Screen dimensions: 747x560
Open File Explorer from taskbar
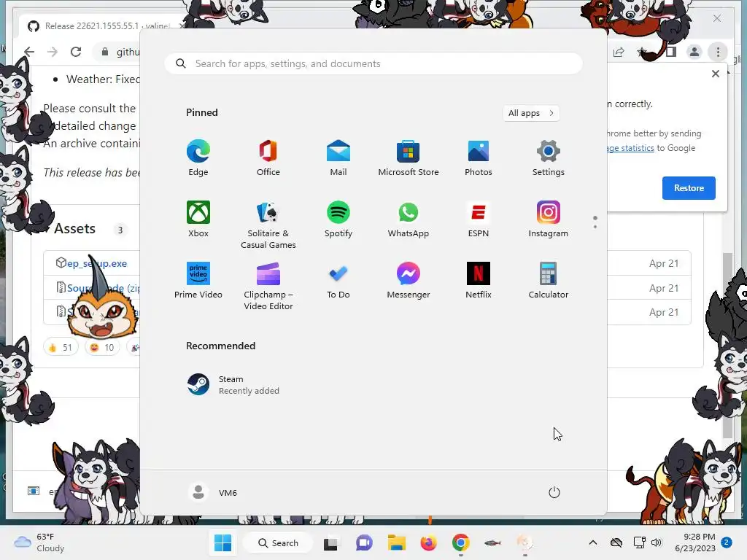tap(396, 542)
